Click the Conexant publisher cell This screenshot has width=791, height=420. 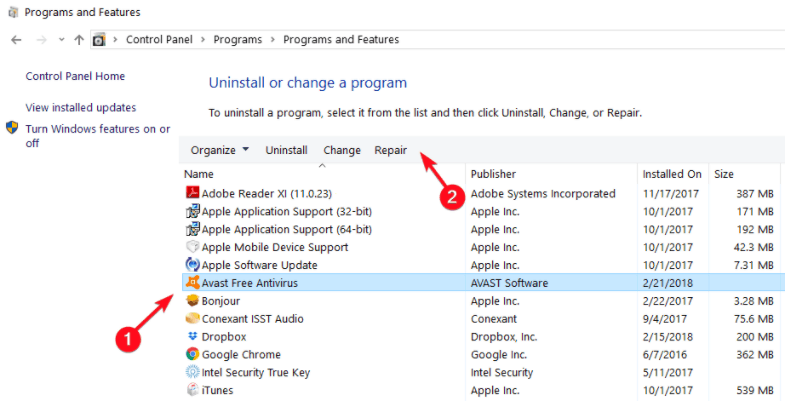click(493, 319)
